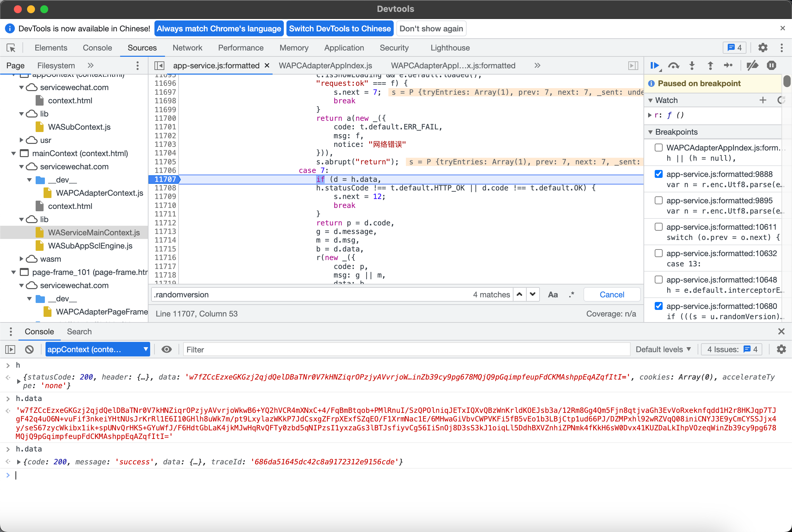Open the Lighthouse panel tab

click(450, 48)
